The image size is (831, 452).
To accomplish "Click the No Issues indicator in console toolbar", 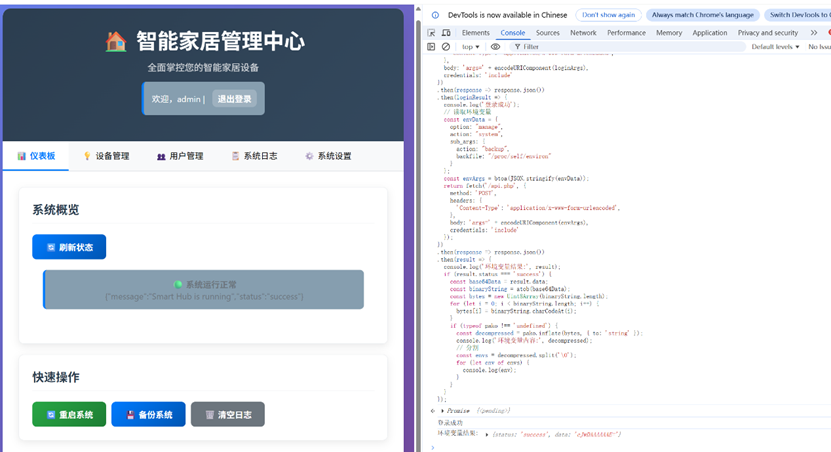I will [819, 47].
